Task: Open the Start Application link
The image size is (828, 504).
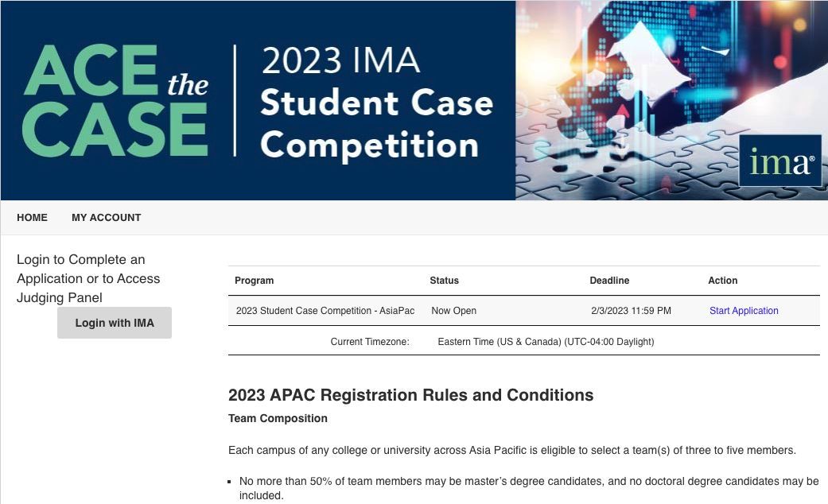Action: pos(744,311)
